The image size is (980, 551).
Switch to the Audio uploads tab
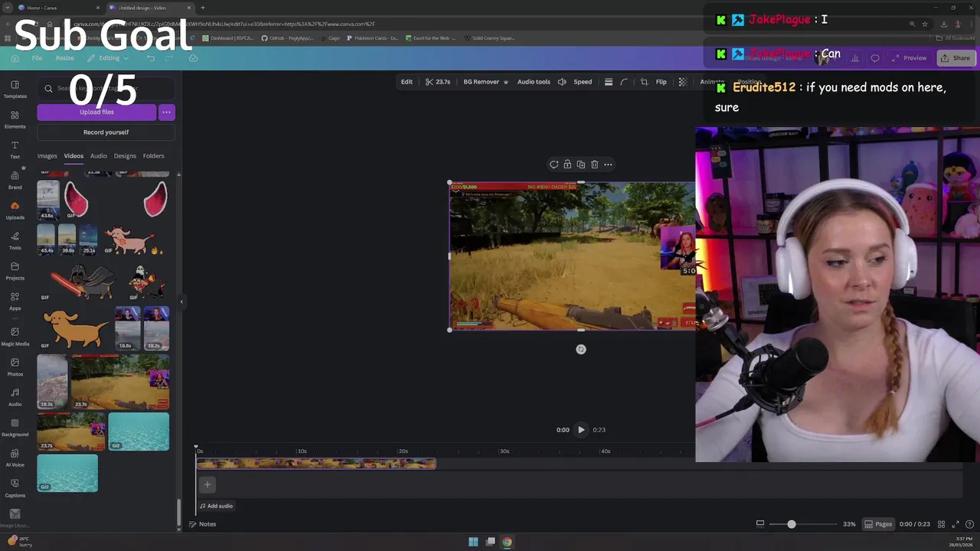pos(99,156)
